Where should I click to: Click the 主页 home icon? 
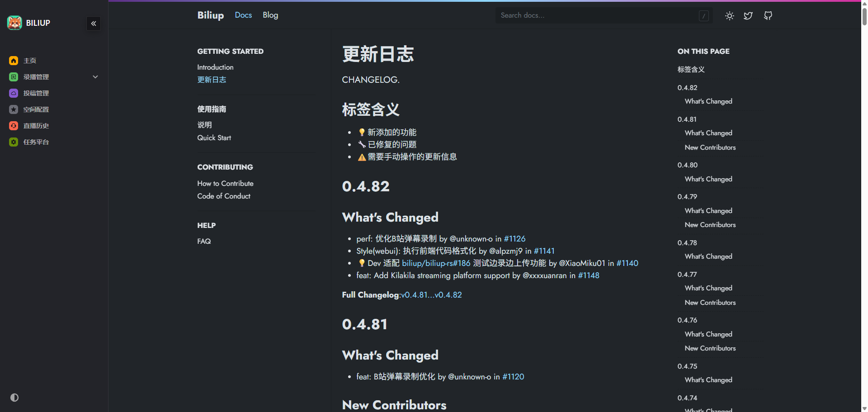tap(14, 61)
